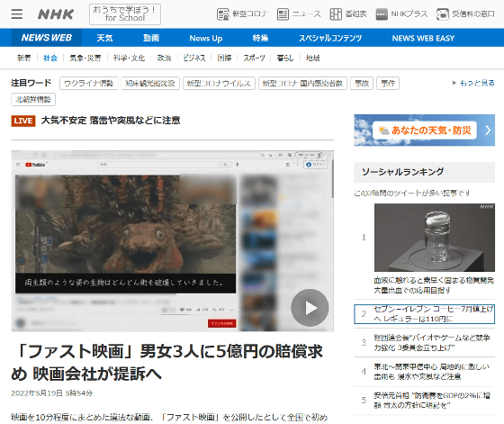Click the 新型コロナウイルス keyword tag
This screenshot has height=424, width=504.
point(219,83)
